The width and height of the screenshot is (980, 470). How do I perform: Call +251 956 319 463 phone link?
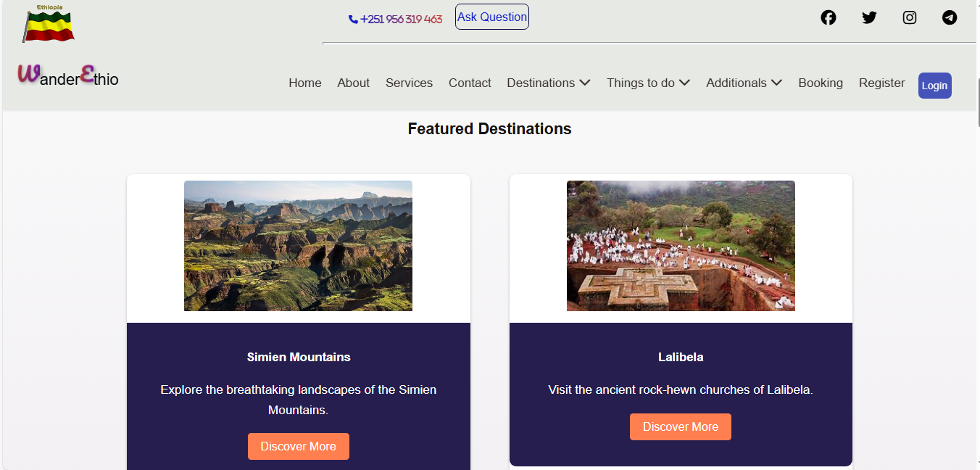[x=401, y=20]
